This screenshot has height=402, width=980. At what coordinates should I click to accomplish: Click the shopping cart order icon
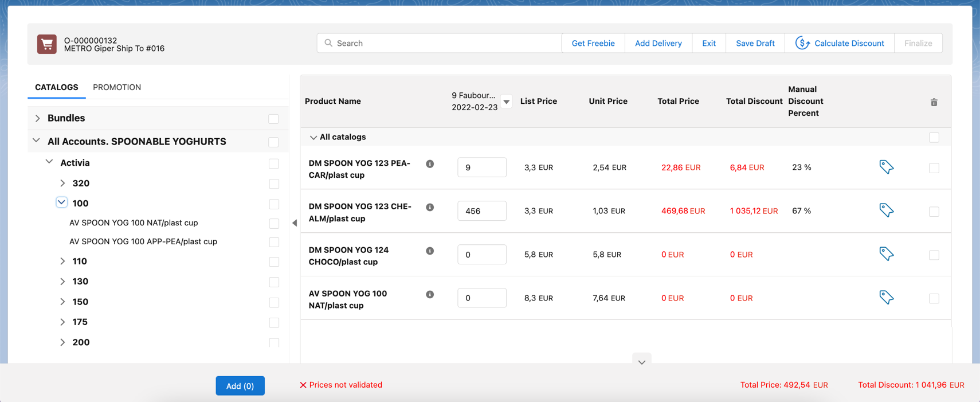47,44
